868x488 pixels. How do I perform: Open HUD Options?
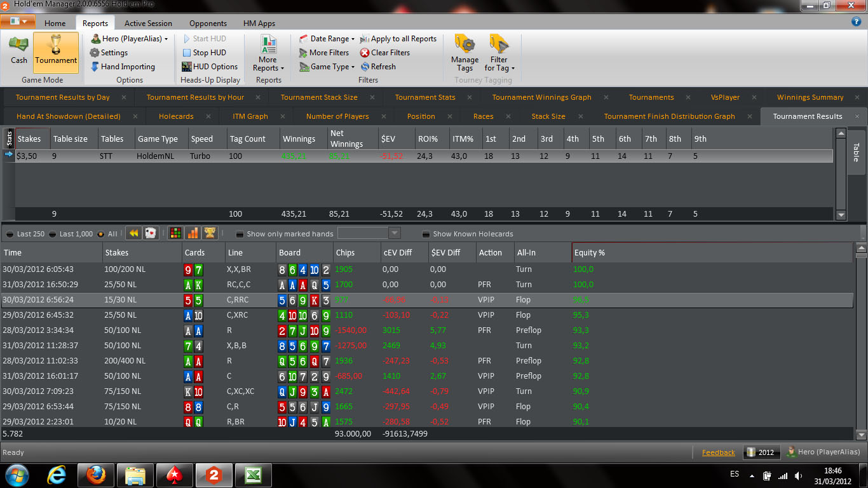click(x=210, y=67)
